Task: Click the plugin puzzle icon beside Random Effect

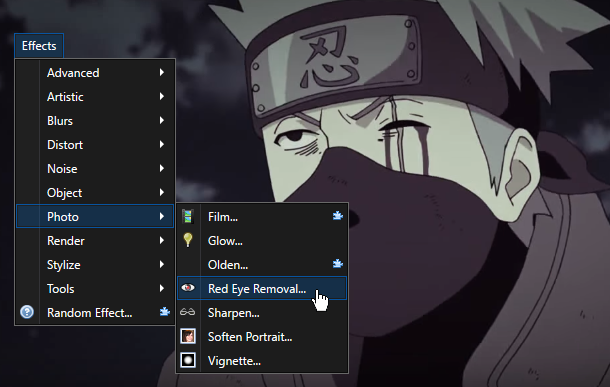Action: [165, 312]
